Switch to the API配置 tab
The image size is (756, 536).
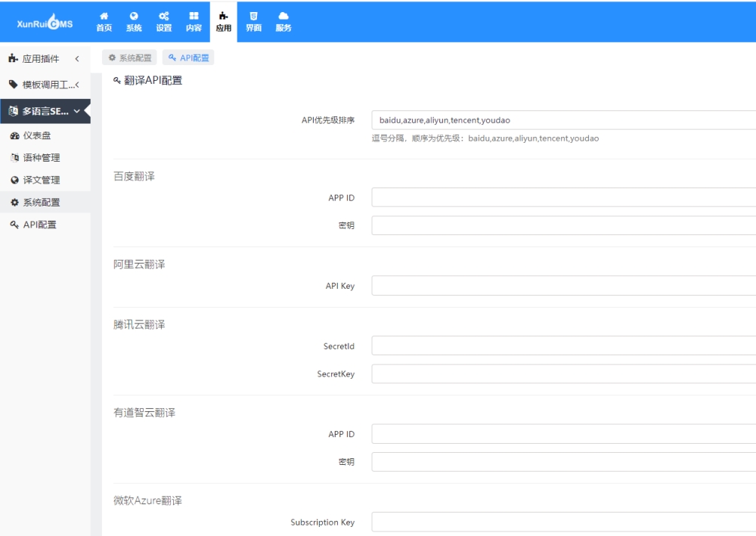click(188, 58)
